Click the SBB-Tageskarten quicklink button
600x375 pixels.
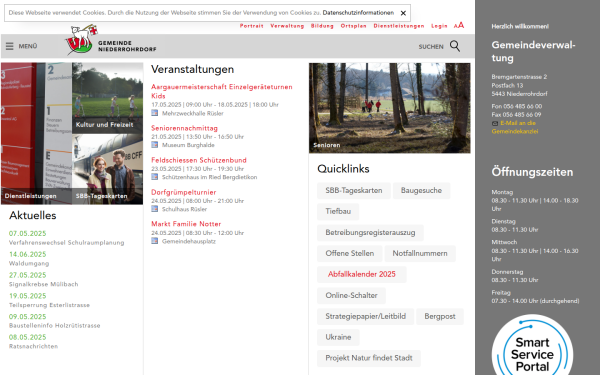[x=354, y=191]
